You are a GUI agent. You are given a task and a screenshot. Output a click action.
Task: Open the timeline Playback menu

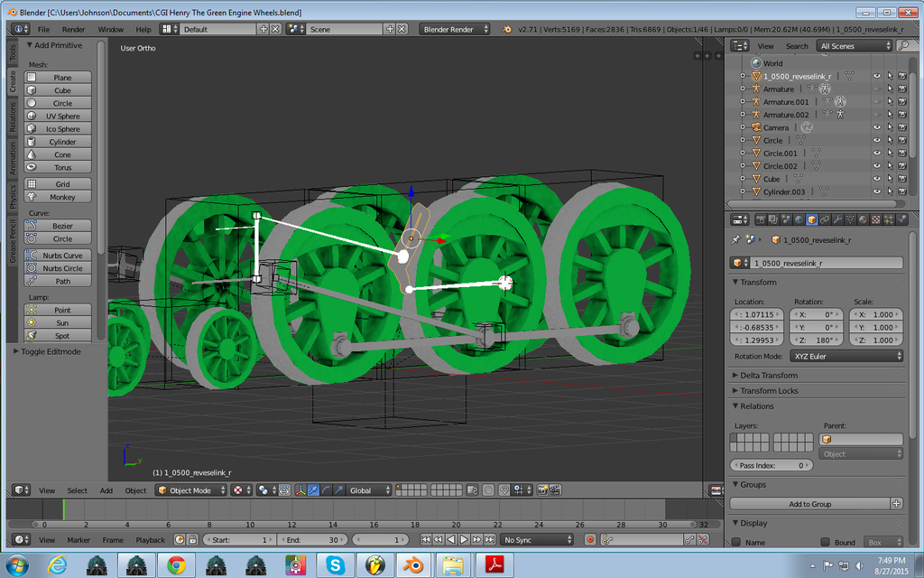(x=151, y=540)
